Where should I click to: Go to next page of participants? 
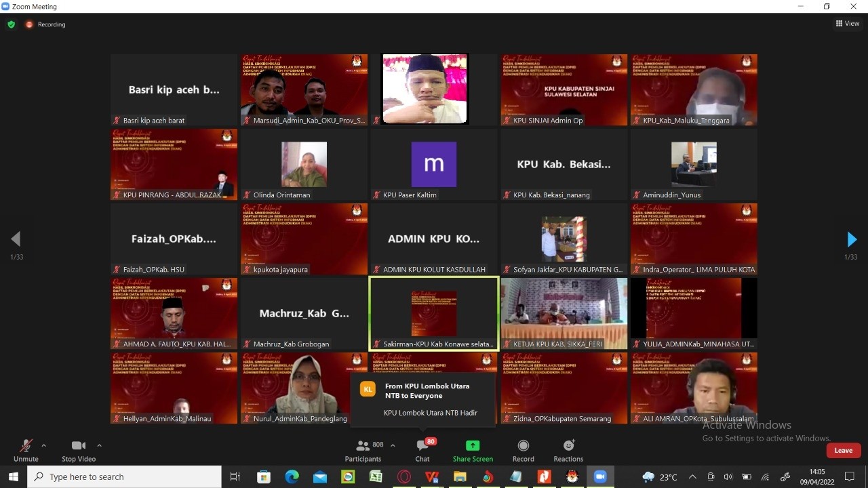[x=852, y=239]
